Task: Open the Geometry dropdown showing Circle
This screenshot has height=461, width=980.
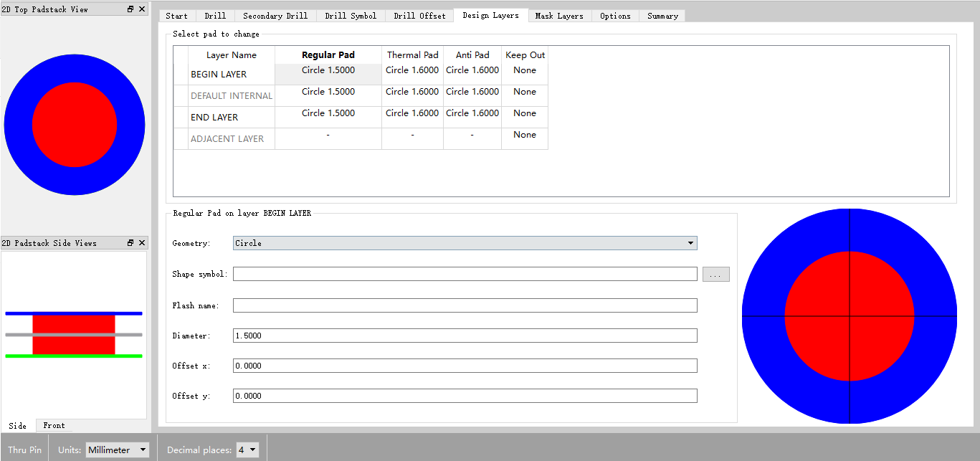Action: click(x=465, y=243)
